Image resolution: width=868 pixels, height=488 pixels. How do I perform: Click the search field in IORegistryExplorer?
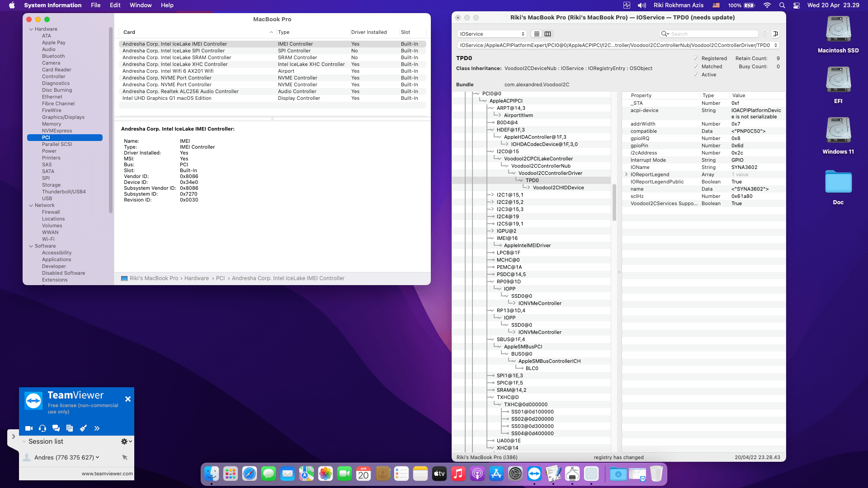[709, 34]
